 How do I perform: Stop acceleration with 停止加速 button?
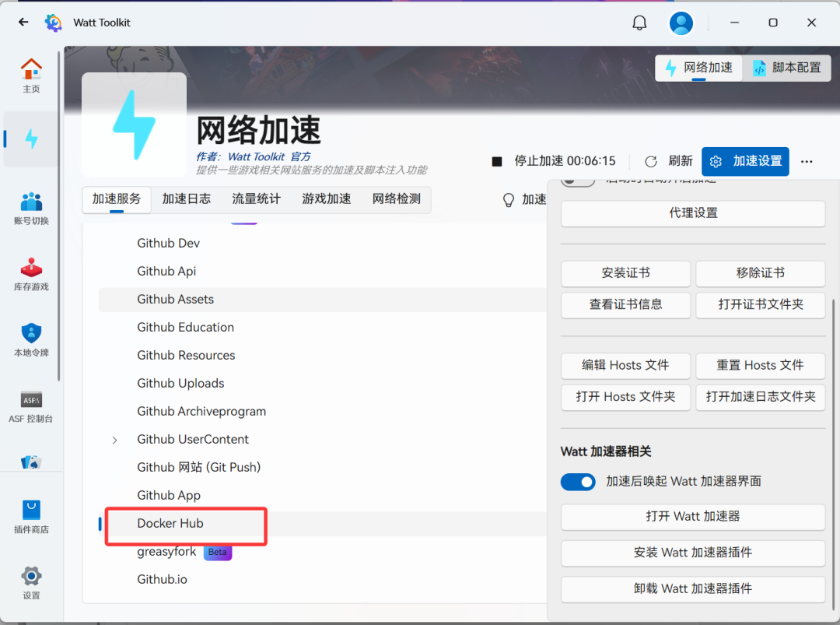(554, 161)
